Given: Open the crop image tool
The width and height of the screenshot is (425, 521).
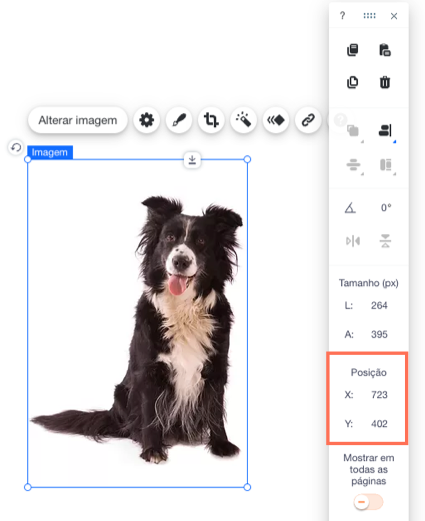Looking at the screenshot, I should pyautogui.click(x=211, y=120).
